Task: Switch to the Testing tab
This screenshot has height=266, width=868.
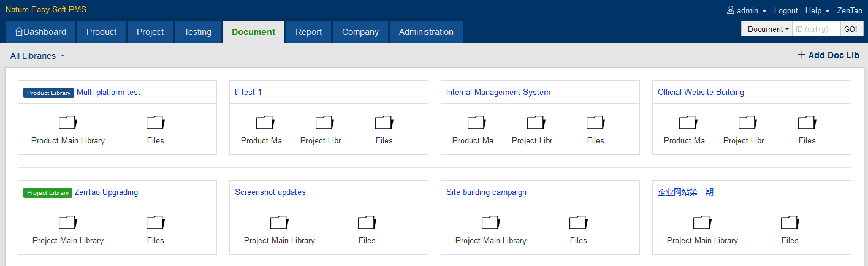Action: pos(197,32)
